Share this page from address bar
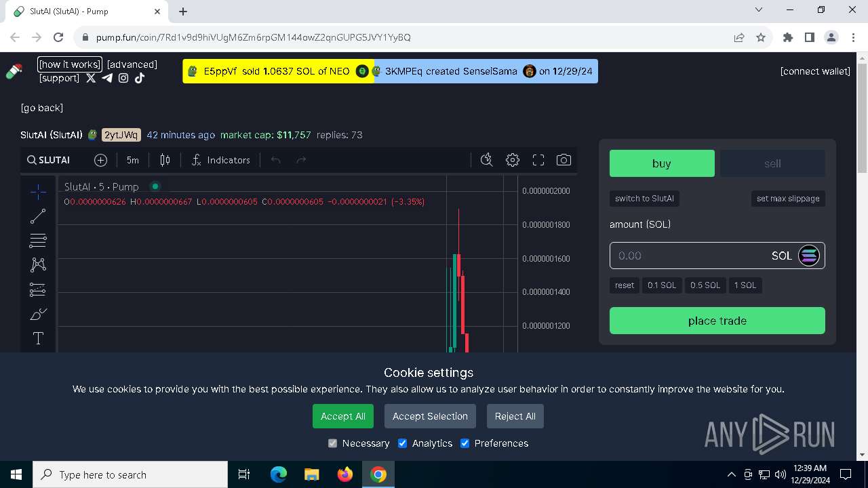This screenshot has height=488, width=868. tap(739, 37)
